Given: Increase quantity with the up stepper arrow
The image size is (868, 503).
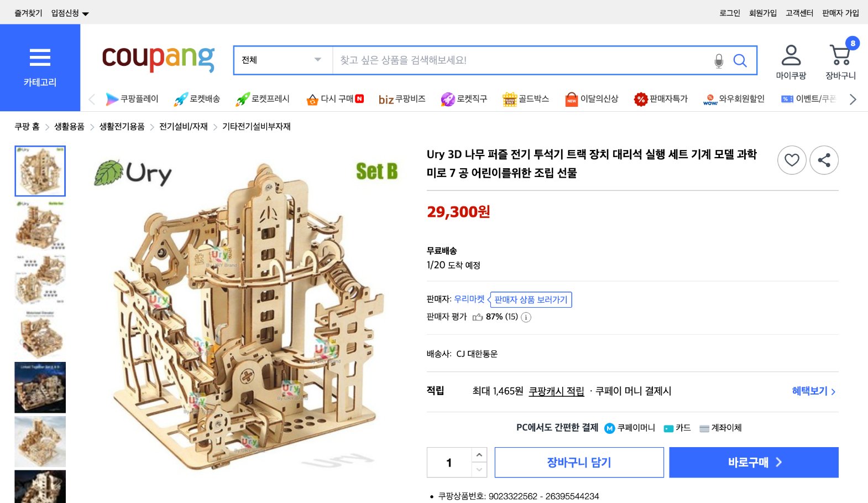Looking at the screenshot, I should point(478,455).
